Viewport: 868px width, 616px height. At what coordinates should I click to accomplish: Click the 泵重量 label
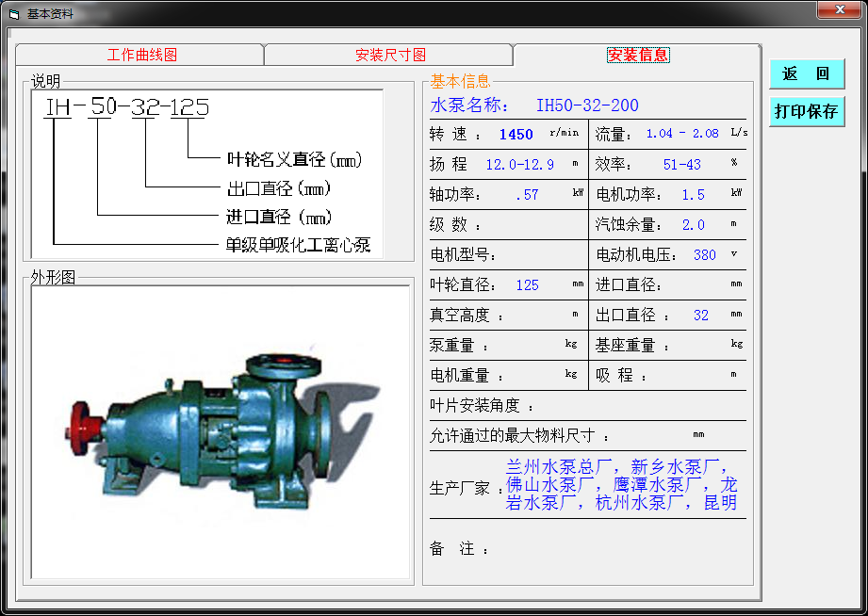(x=458, y=346)
